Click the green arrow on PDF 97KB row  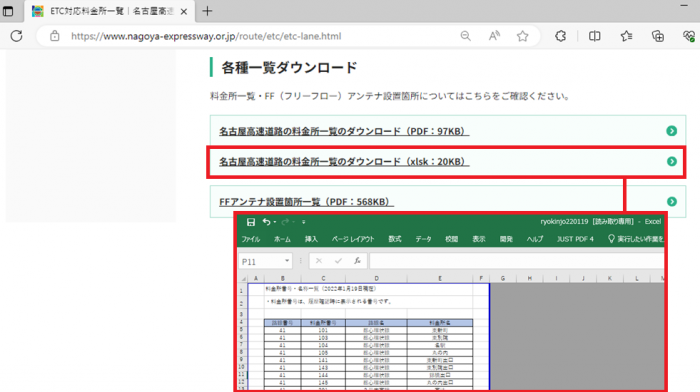point(671,131)
